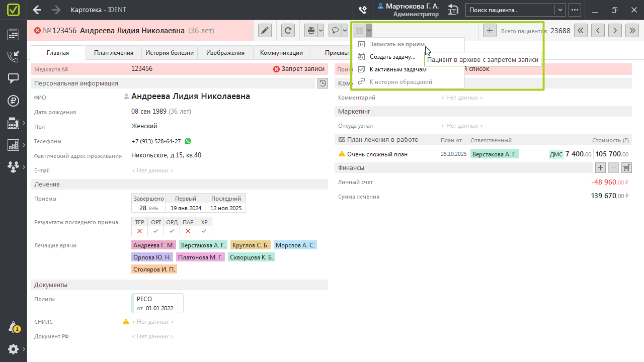Image resolution: width=644 pixels, height=362 pixels.
Task: Click the shopping cart icon in Финансы
Action: click(x=626, y=168)
